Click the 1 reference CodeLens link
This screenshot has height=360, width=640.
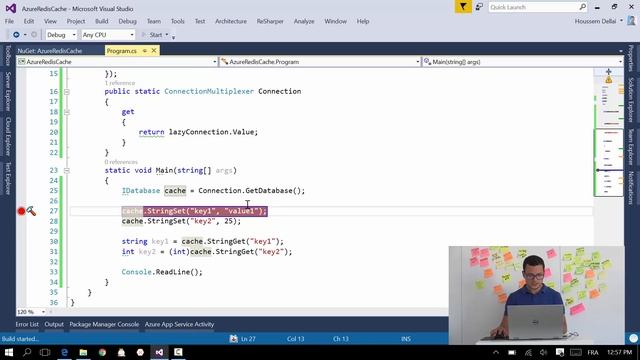tap(120, 83)
